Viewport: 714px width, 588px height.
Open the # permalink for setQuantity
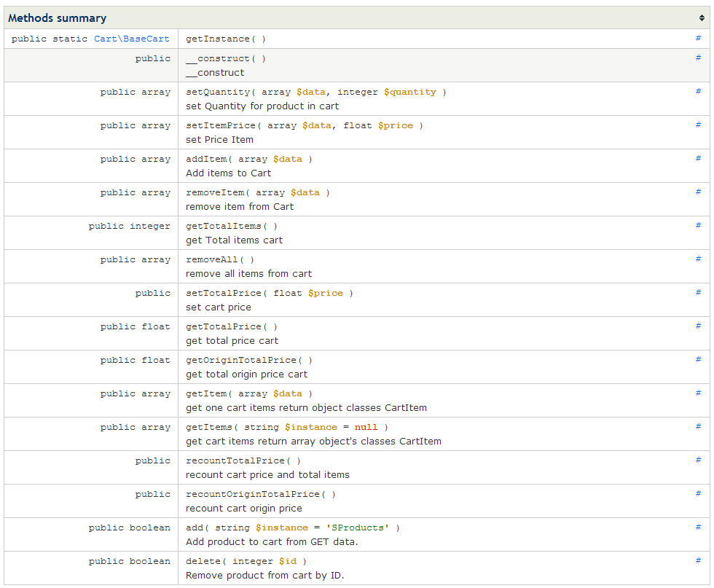(x=698, y=92)
